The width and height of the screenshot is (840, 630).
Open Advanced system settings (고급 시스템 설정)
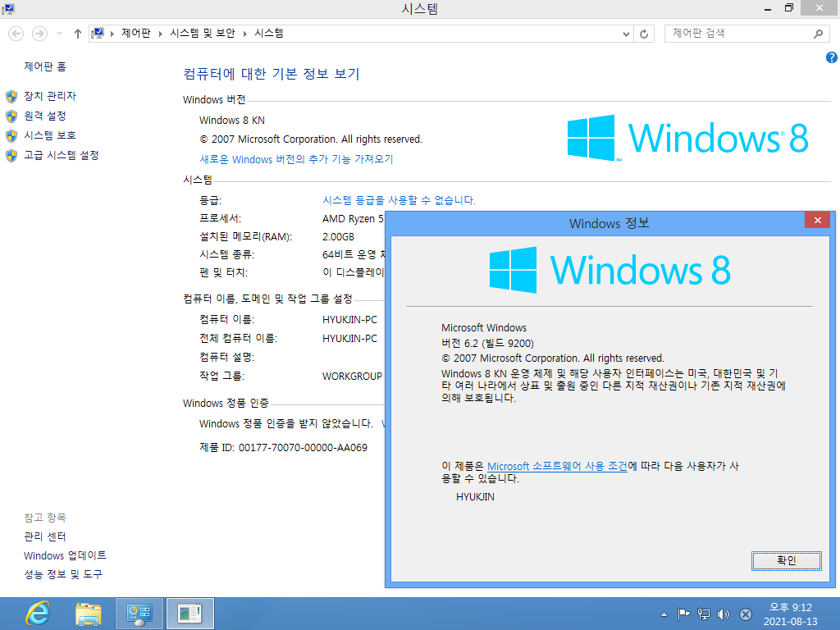[61, 155]
